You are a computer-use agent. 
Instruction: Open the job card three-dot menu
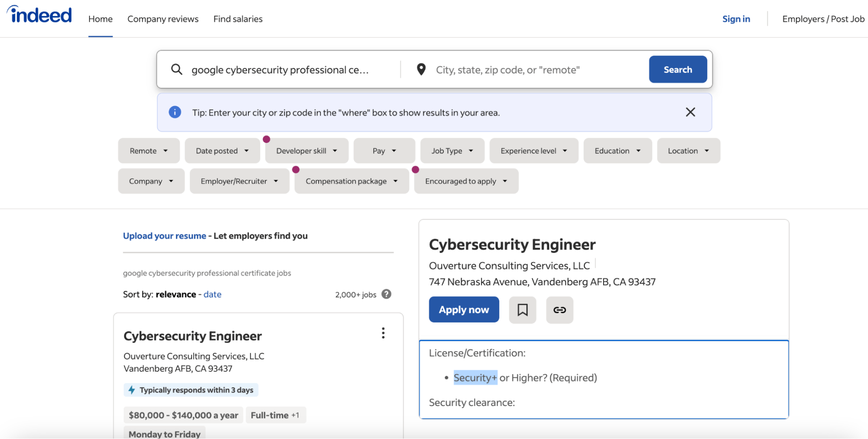383,333
